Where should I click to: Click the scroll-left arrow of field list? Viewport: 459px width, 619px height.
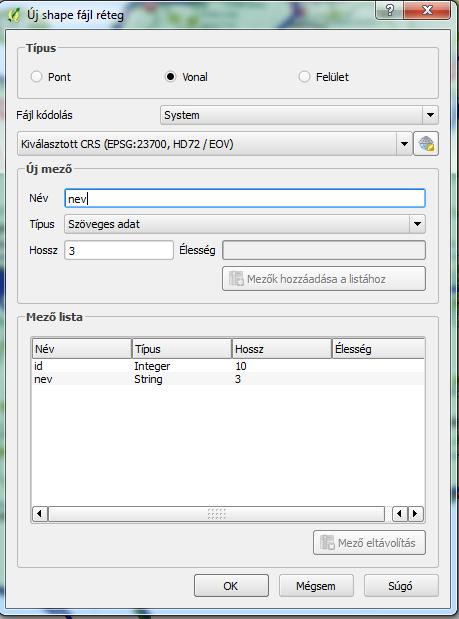click(x=40, y=514)
